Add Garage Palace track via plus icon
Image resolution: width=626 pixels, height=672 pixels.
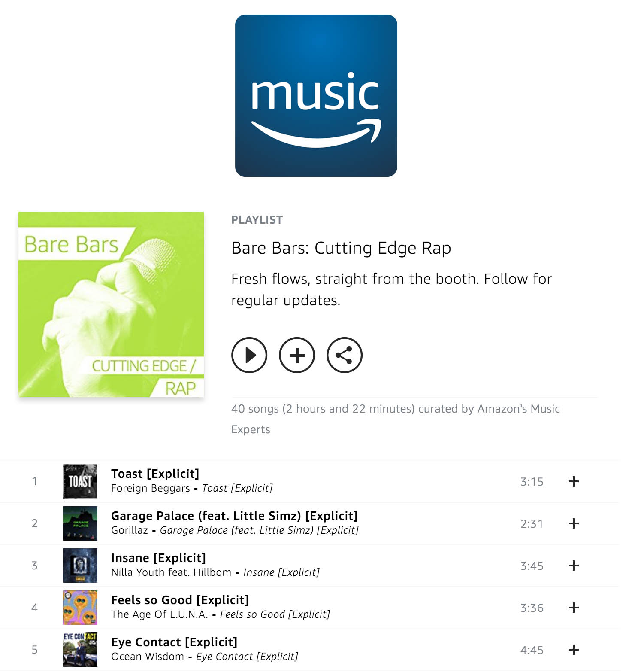coord(574,523)
